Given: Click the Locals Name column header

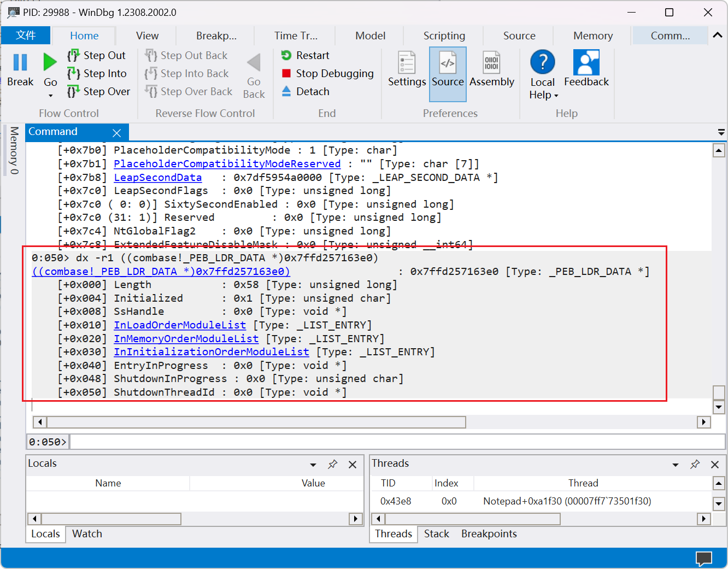Looking at the screenshot, I should coord(108,483).
